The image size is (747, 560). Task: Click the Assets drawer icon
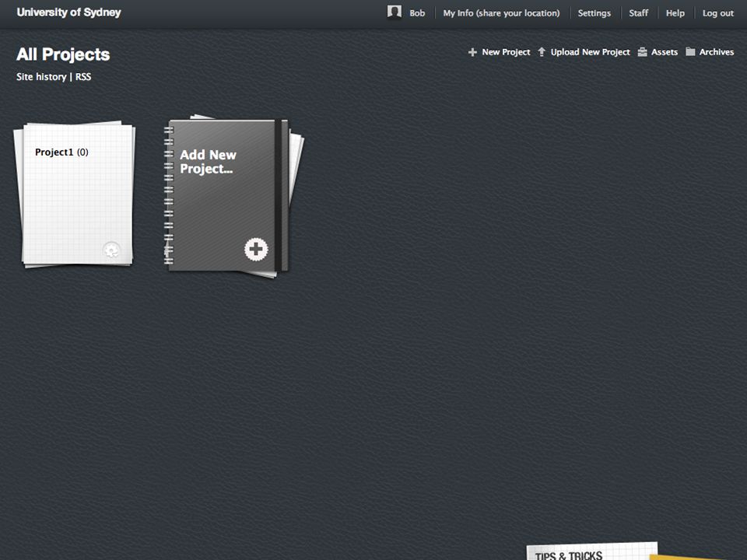pyautogui.click(x=642, y=52)
